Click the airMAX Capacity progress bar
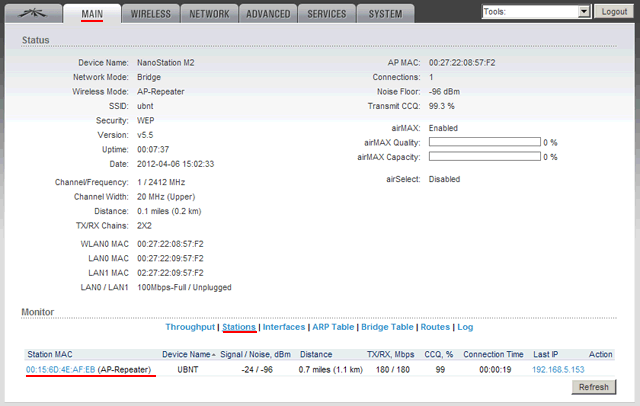Image resolution: width=640 pixels, height=406 pixels. click(x=484, y=156)
